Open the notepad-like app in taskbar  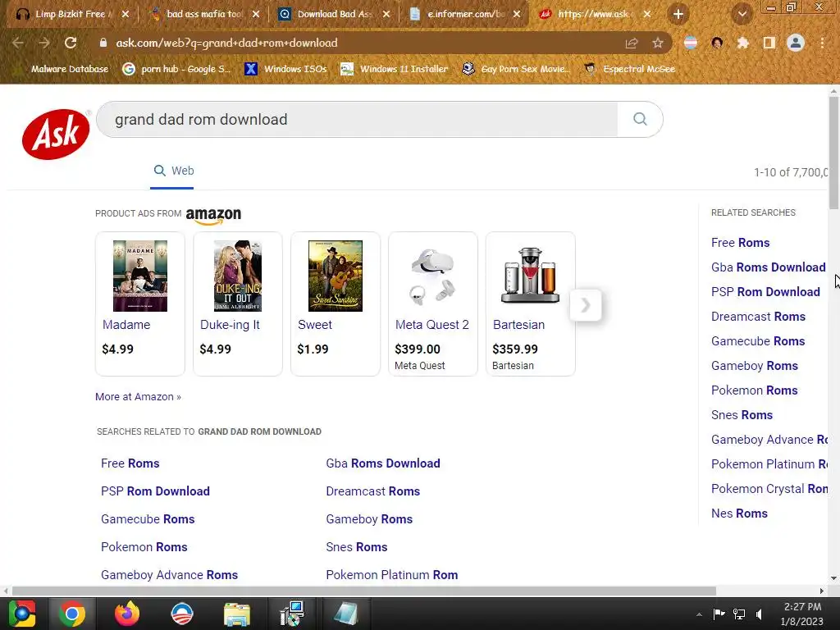[345, 614]
